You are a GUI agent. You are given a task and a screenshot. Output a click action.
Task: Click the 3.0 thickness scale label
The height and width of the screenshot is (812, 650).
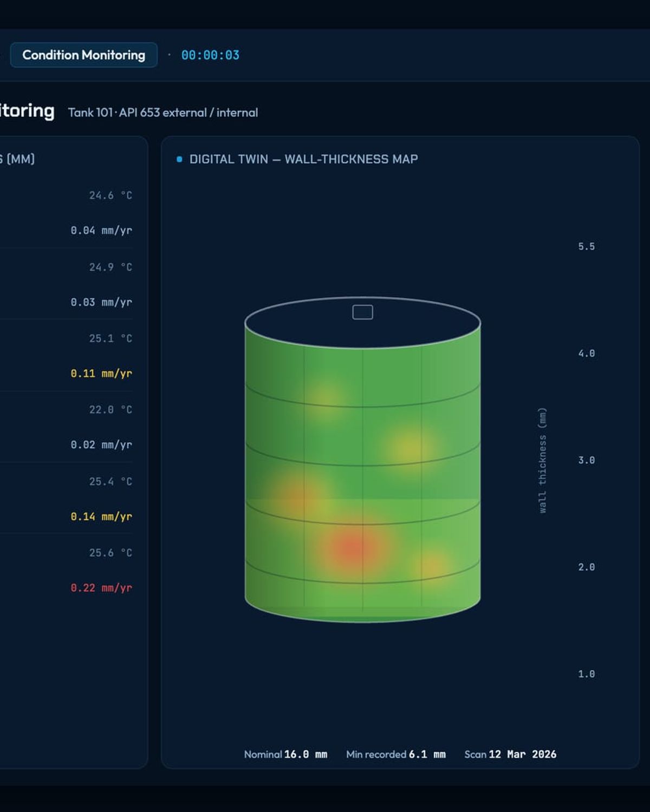tap(586, 460)
